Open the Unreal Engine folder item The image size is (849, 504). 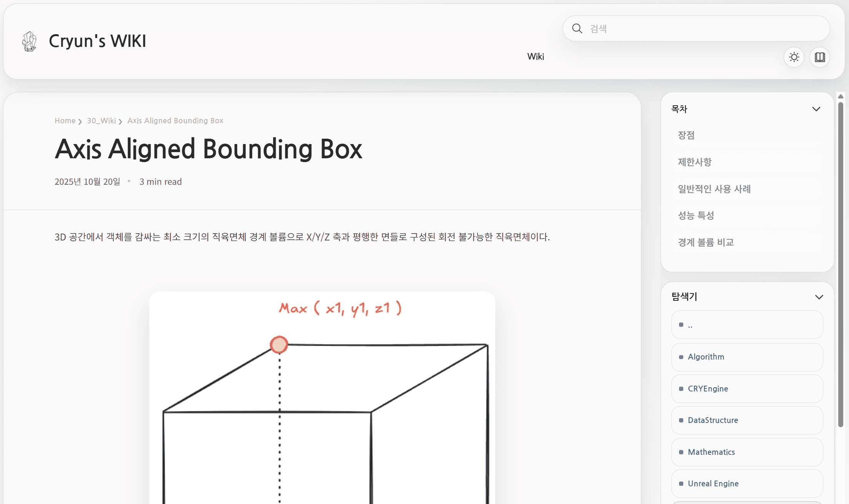pos(713,484)
